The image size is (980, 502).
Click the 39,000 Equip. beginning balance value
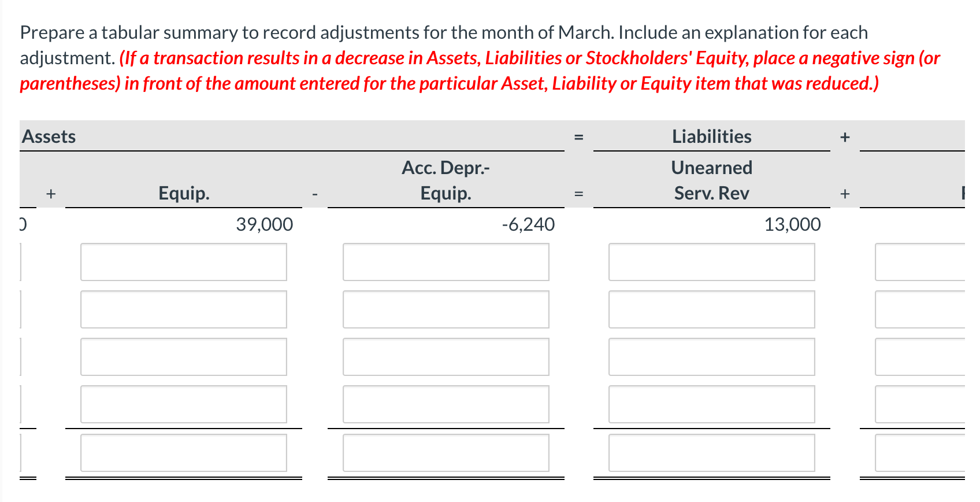(264, 224)
